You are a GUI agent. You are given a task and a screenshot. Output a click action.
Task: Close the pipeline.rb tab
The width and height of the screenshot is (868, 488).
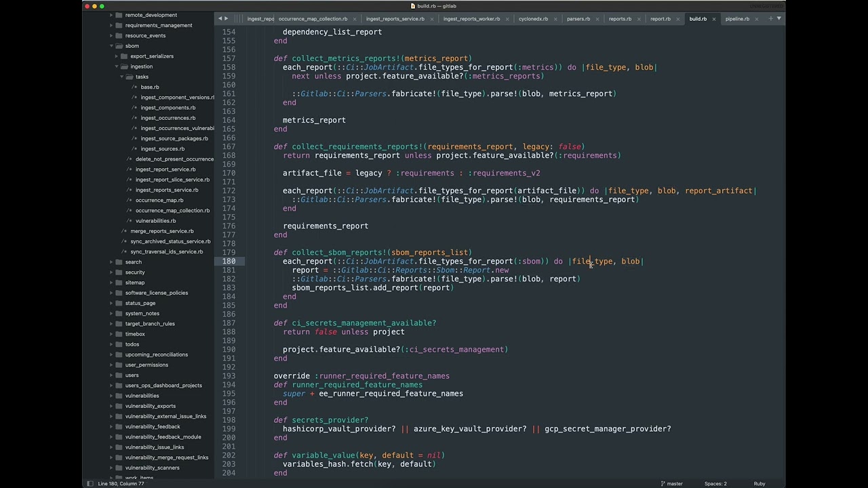tap(756, 19)
